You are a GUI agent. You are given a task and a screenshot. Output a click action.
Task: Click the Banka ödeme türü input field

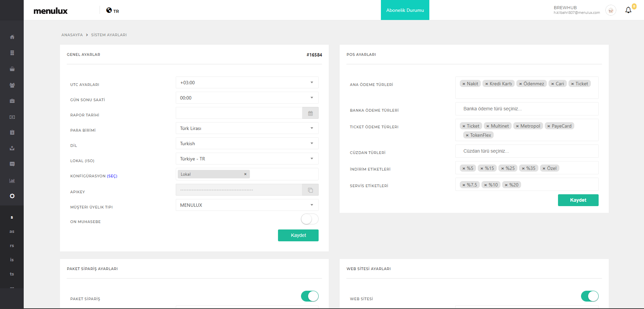(527, 109)
